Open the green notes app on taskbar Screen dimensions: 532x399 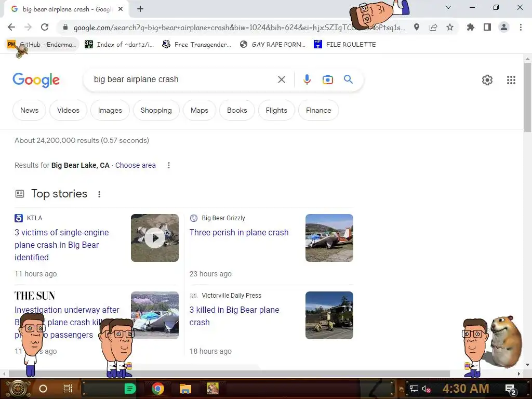(x=130, y=389)
